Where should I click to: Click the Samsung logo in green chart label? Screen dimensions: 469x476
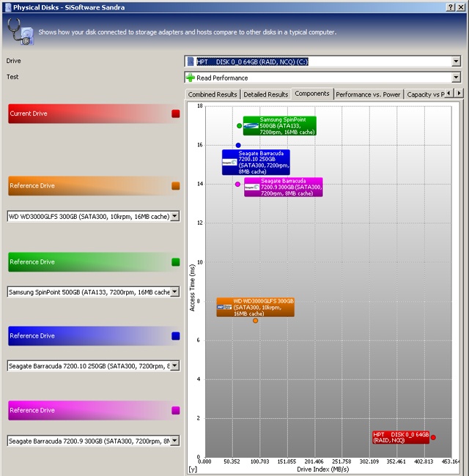pos(251,126)
